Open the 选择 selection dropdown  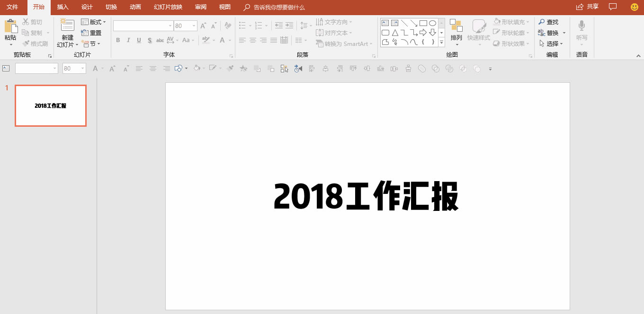(552, 43)
